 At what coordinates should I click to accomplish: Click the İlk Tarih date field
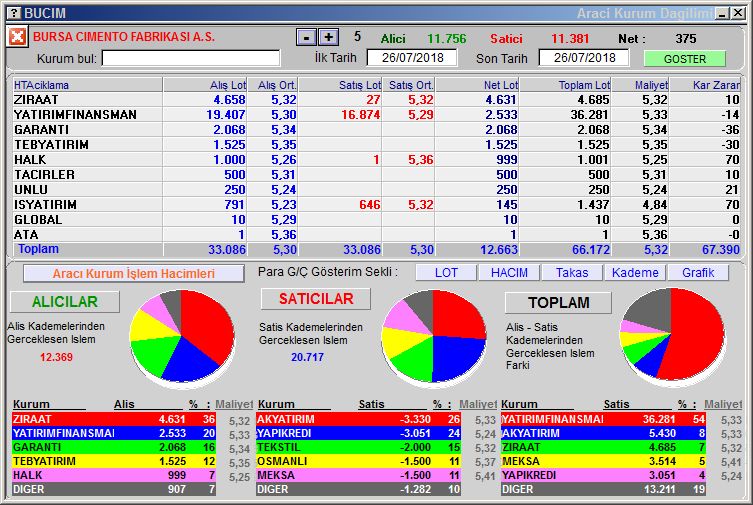(x=412, y=58)
